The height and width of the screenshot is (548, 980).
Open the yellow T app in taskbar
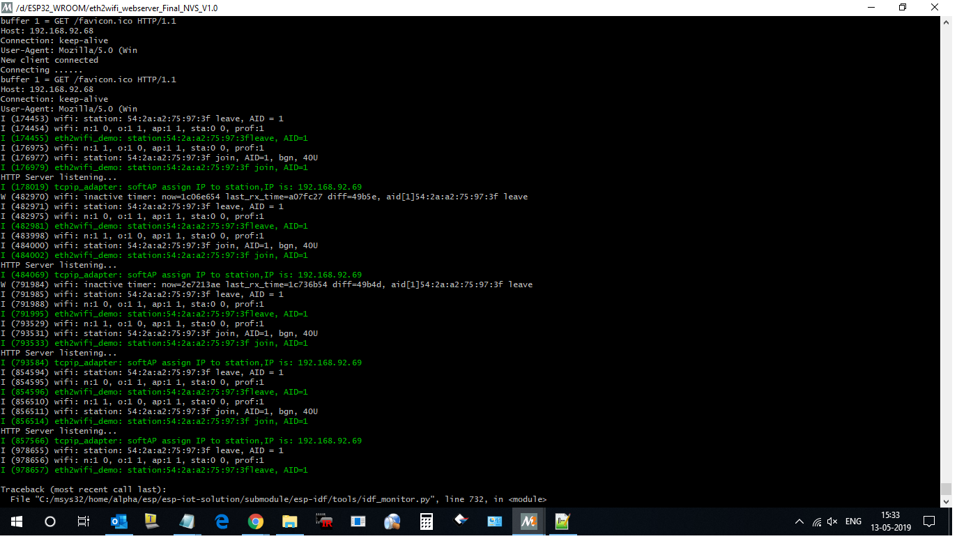(151, 522)
